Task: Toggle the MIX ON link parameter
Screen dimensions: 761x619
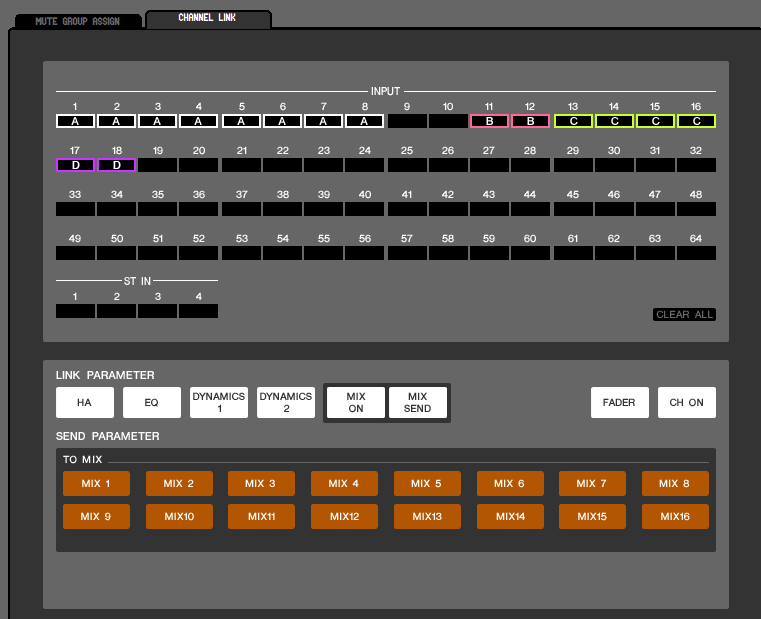Action: click(x=356, y=402)
